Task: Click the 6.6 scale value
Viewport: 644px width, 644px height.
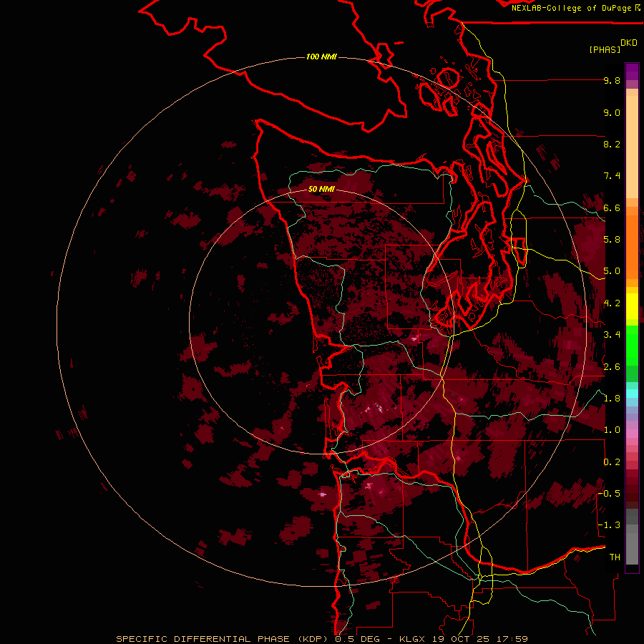Action: tap(612, 208)
